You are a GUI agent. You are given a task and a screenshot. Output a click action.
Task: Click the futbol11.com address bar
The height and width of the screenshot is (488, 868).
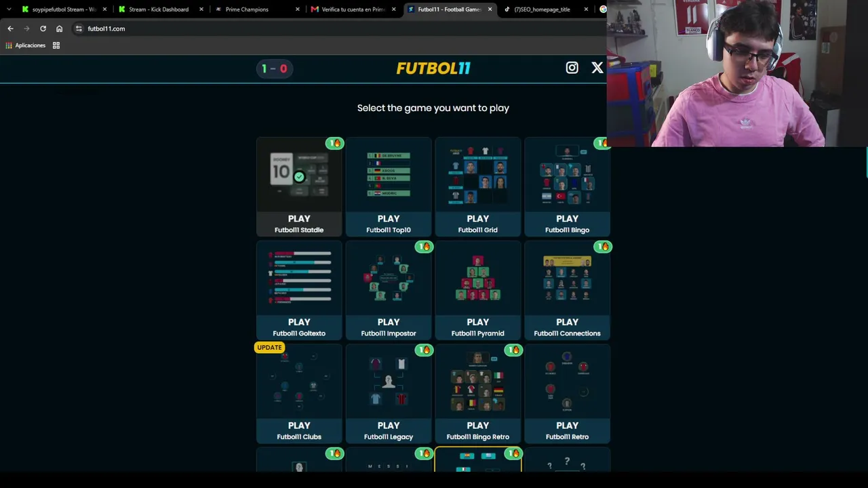[x=339, y=28]
